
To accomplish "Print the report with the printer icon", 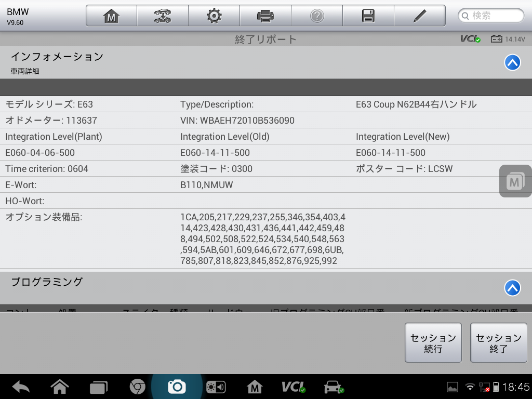I will pos(265,16).
